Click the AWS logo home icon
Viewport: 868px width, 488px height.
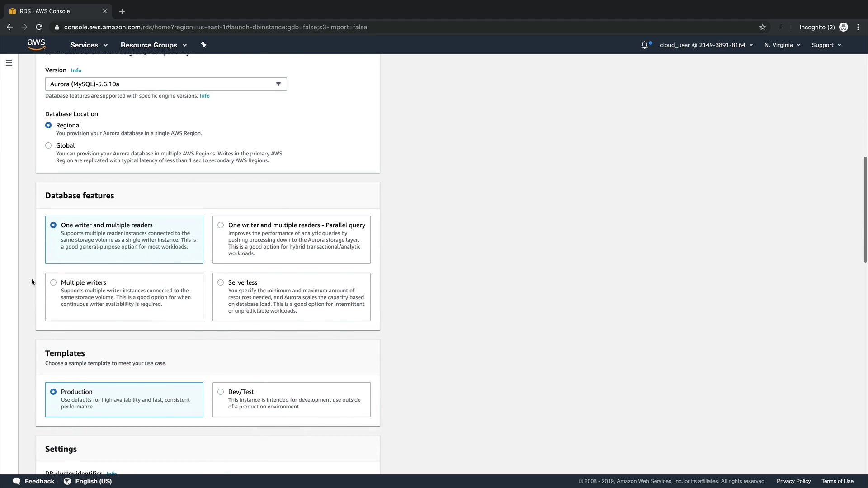[36, 44]
